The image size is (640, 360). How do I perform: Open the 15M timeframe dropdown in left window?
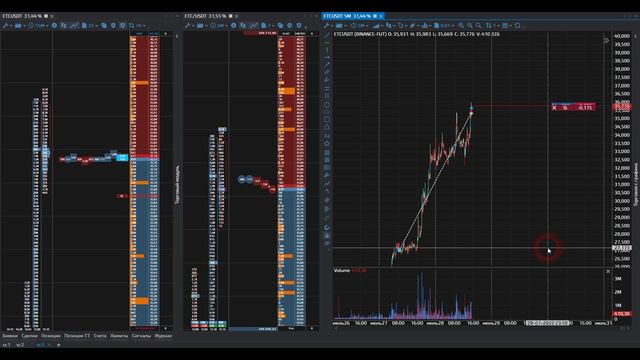[38, 25]
